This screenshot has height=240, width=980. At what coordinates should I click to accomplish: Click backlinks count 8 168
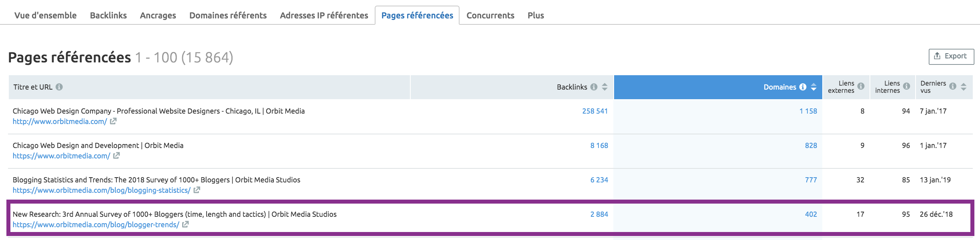click(599, 146)
